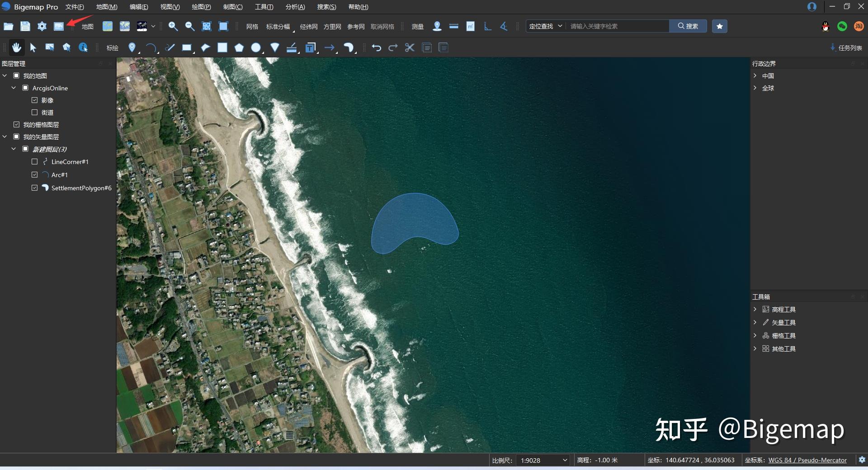
Task: Uncheck the Arc#1 layer
Action: [x=34, y=174]
